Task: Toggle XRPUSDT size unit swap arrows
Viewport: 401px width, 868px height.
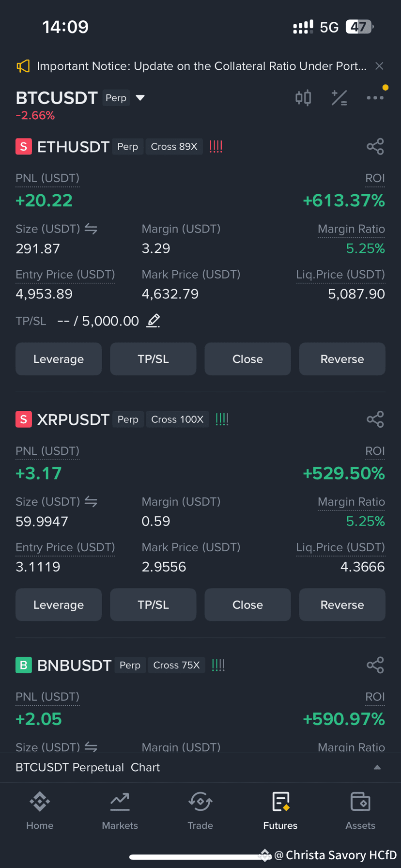Action: point(91,501)
